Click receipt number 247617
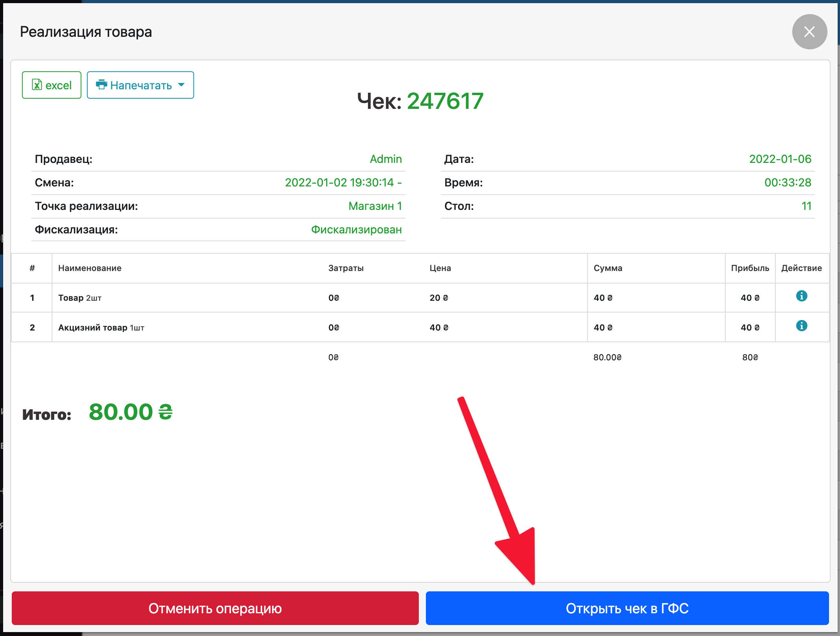840x636 pixels. [445, 101]
